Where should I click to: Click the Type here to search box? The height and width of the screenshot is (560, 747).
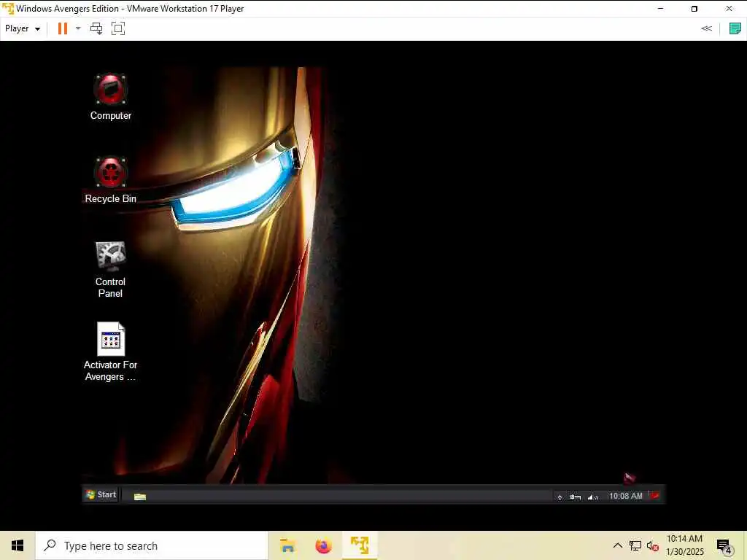(x=152, y=545)
